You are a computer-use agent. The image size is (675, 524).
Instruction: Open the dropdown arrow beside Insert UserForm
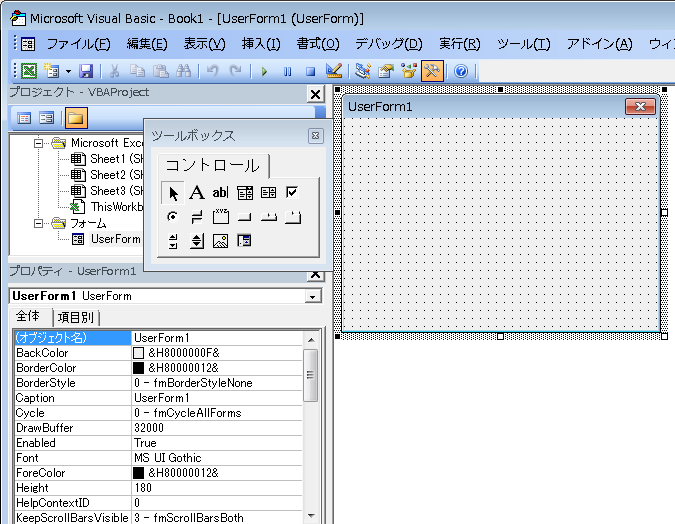point(68,71)
